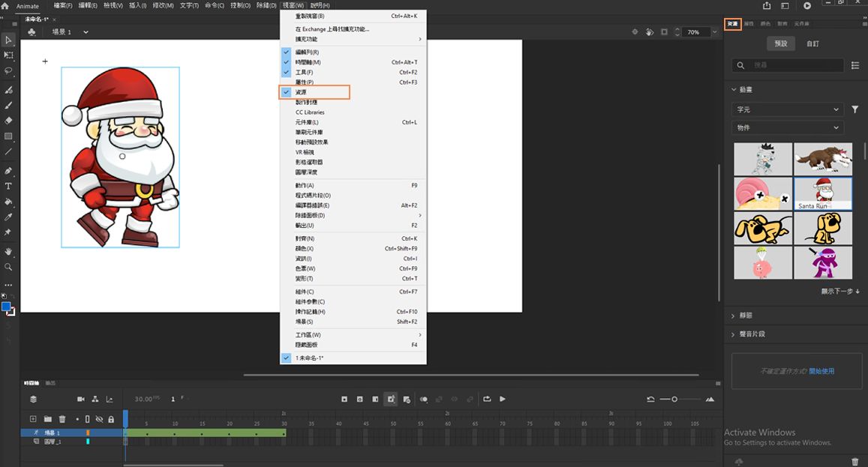Screen dimensions: 868x467
Task: Expand the 工作區(W) submenu
Action: click(x=353, y=335)
